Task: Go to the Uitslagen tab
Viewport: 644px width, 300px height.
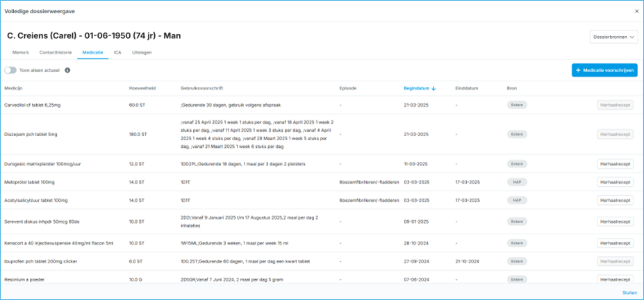Action: pyautogui.click(x=142, y=52)
